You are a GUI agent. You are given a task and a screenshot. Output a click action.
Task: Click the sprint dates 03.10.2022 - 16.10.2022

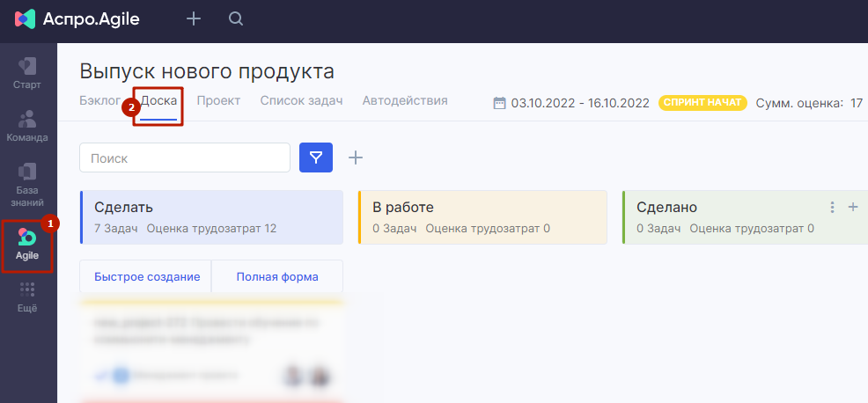(580, 103)
